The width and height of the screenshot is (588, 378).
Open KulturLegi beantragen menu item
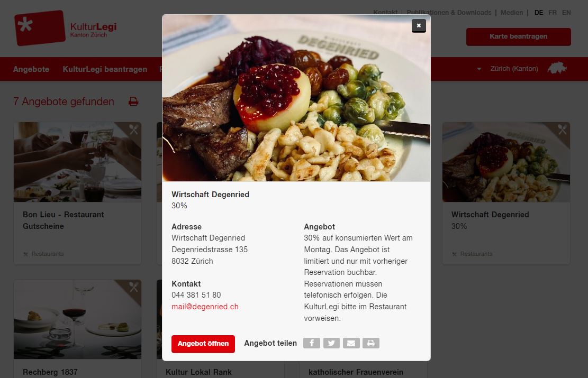105,69
